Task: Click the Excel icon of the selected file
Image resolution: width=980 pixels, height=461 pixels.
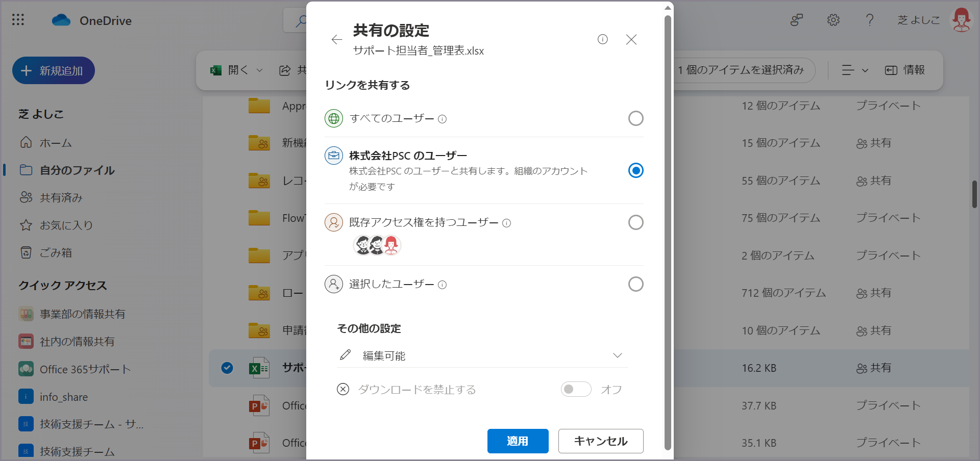Action: coord(259,368)
